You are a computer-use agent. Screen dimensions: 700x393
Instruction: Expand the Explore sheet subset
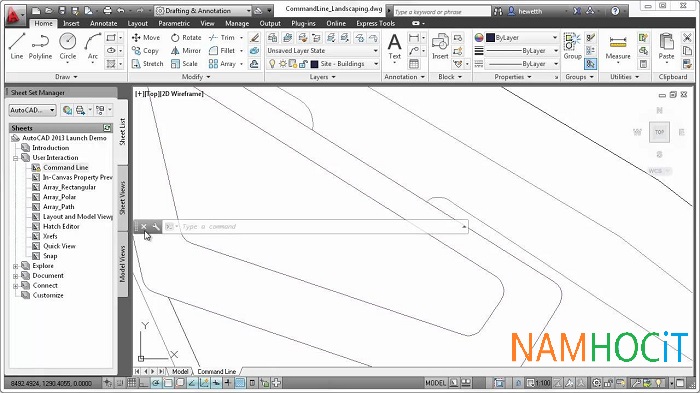[16, 266]
